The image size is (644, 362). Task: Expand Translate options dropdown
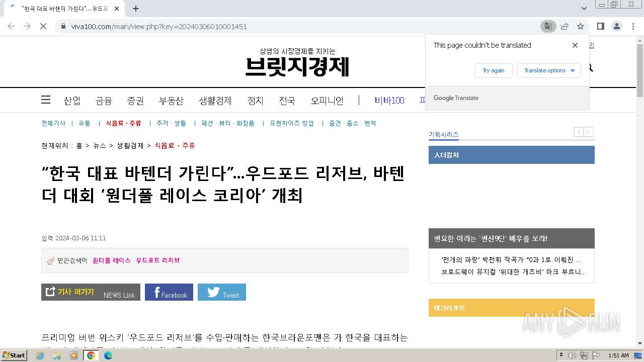[549, 70]
